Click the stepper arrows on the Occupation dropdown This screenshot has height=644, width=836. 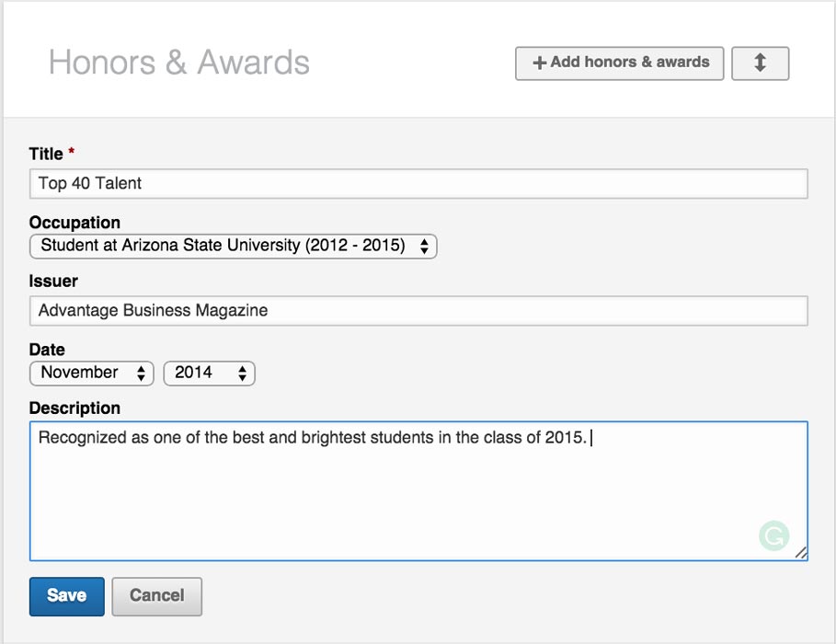pyautogui.click(x=425, y=246)
